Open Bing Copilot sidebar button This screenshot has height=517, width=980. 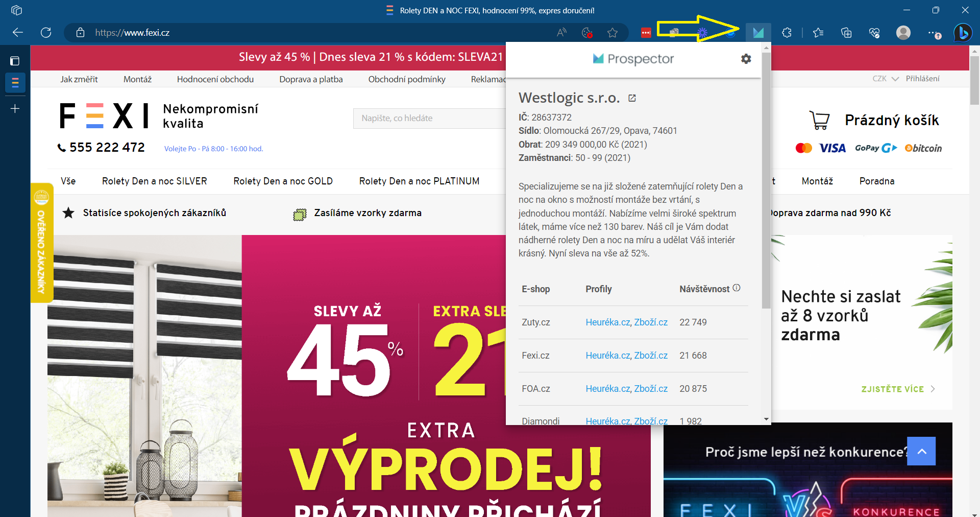(x=963, y=33)
